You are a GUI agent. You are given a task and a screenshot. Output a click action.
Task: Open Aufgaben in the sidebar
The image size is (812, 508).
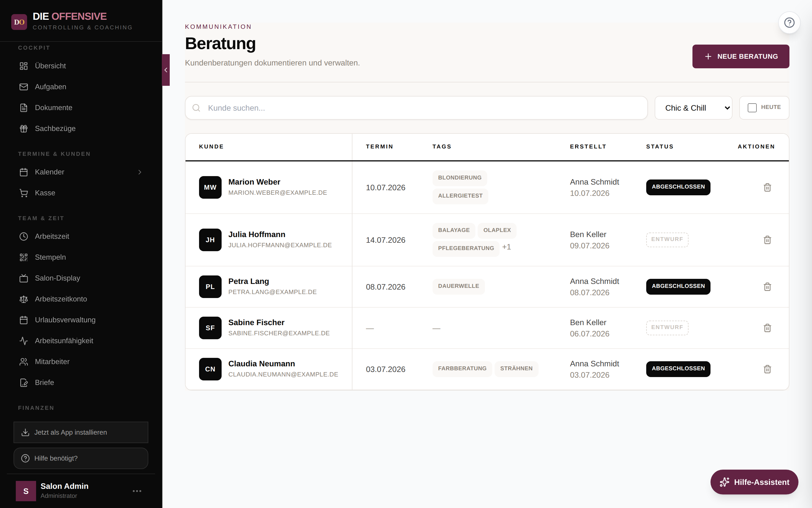tap(81, 87)
